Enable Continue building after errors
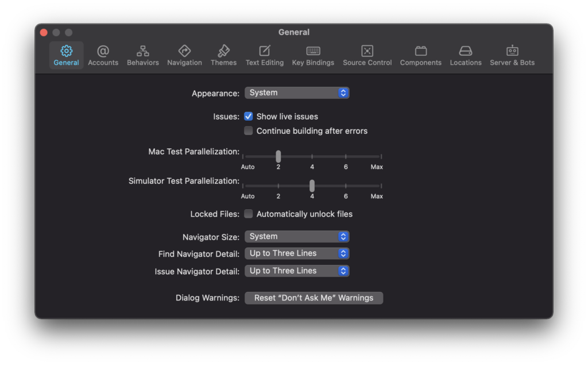 pyautogui.click(x=248, y=130)
